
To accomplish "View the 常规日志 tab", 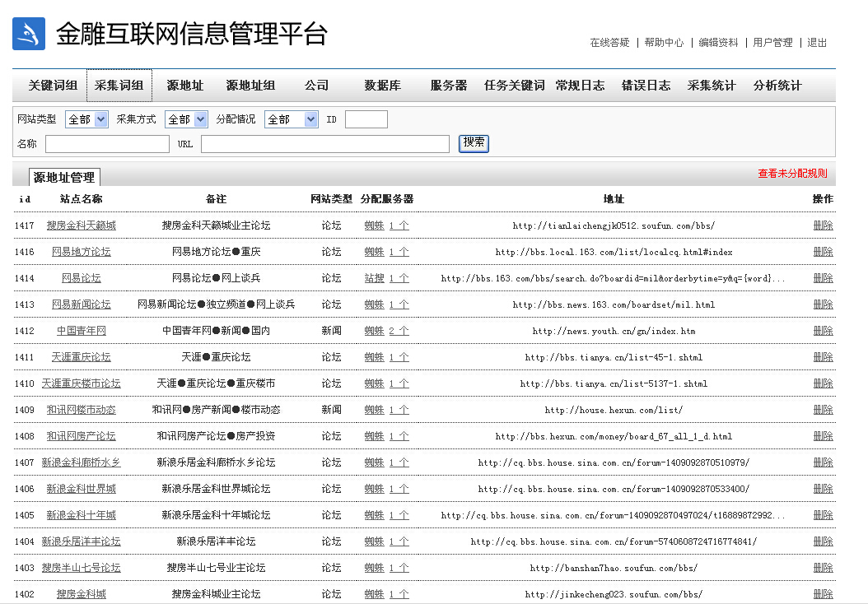I will click(580, 86).
